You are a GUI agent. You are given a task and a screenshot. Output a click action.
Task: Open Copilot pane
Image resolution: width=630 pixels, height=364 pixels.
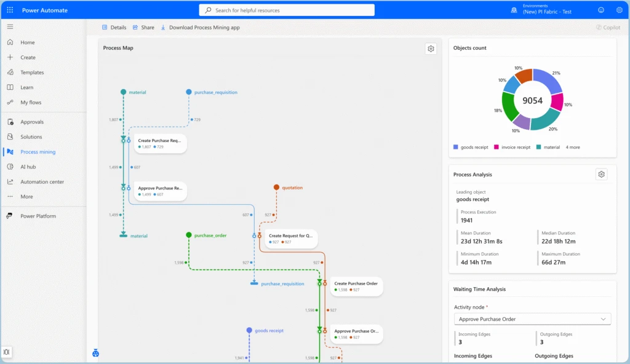point(608,28)
